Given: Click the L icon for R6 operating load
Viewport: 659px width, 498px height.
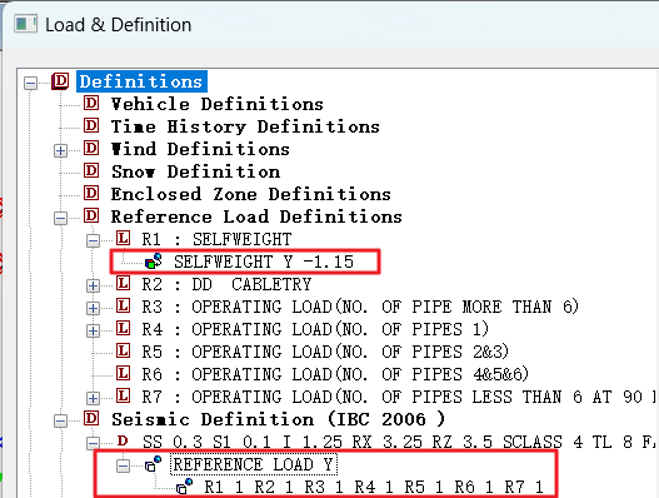Looking at the screenshot, I should pyautogui.click(x=123, y=374).
